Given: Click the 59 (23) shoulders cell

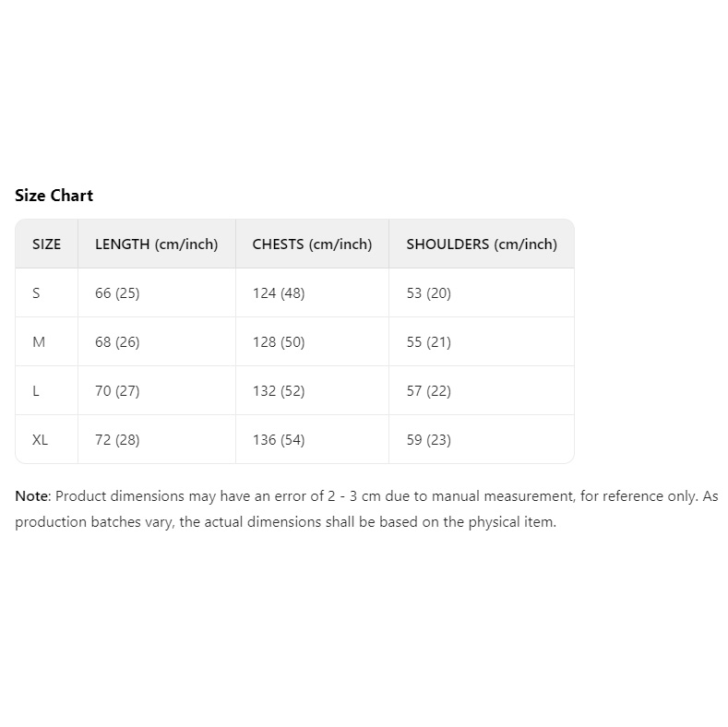Looking at the screenshot, I should click(428, 440).
